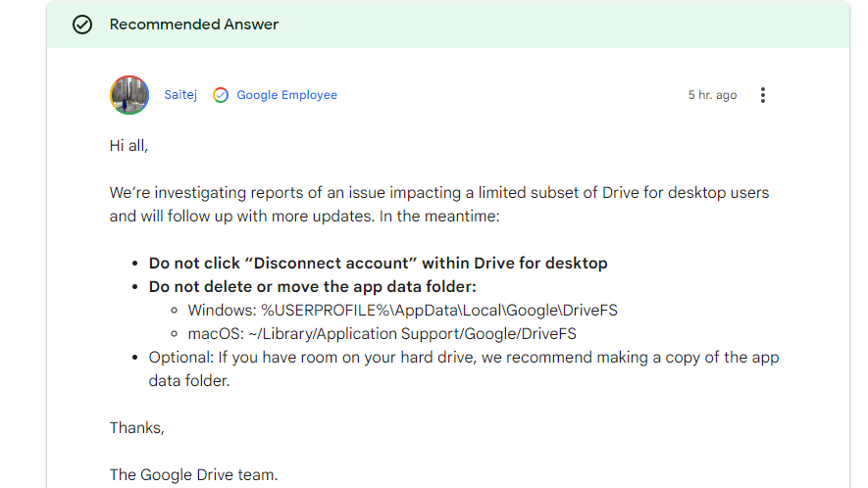Screen dimensions: 868x488
Task: Click "The Google Drive team." signature
Action: (194, 475)
